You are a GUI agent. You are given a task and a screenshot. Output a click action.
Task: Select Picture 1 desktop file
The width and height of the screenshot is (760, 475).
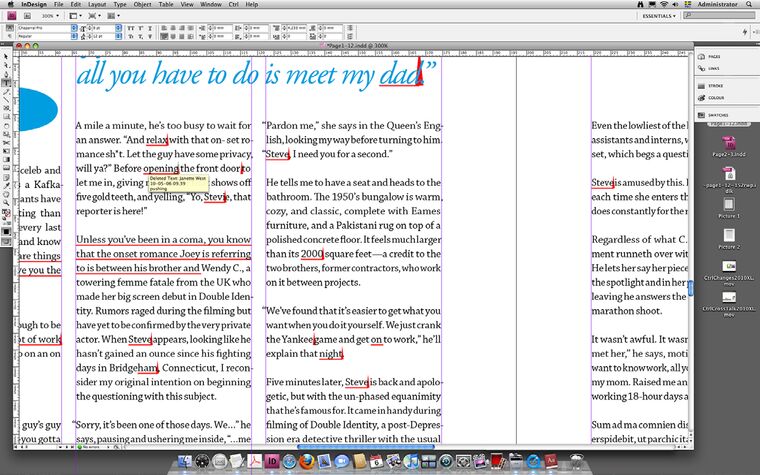click(728, 207)
